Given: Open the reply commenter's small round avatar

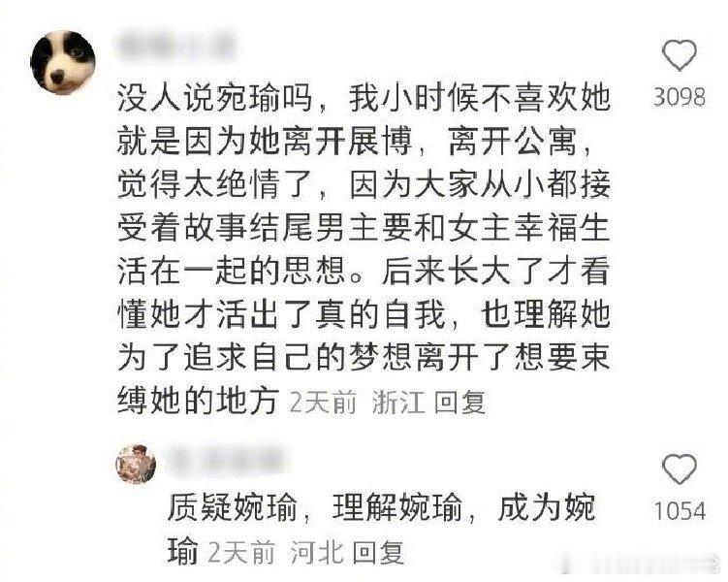Looking at the screenshot, I should [136, 464].
